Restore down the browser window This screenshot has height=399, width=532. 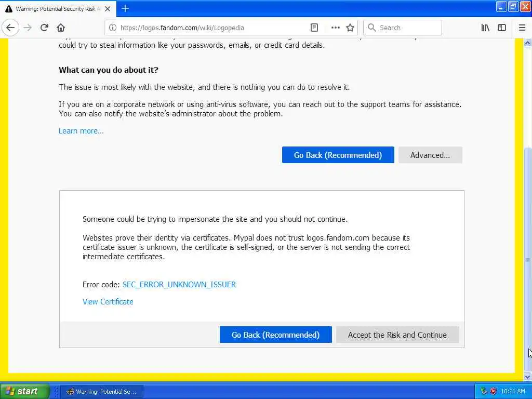click(x=513, y=7)
